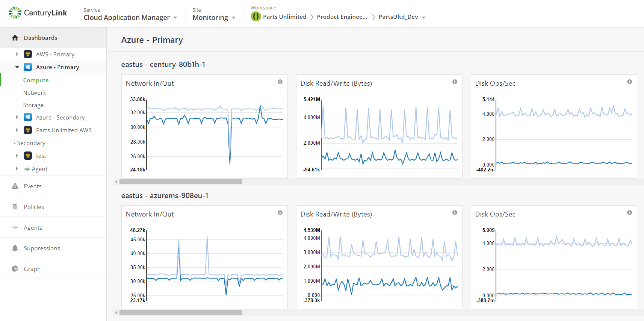This screenshot has width=644, height=321.
Task: Collapse the Azure - Primary tree node
Action: click(x=17, y=67)
